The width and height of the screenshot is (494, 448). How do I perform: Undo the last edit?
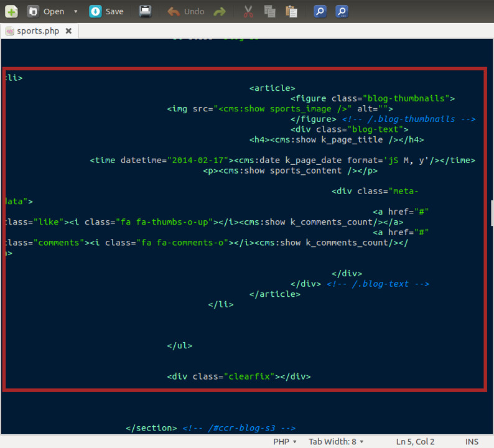186,12
